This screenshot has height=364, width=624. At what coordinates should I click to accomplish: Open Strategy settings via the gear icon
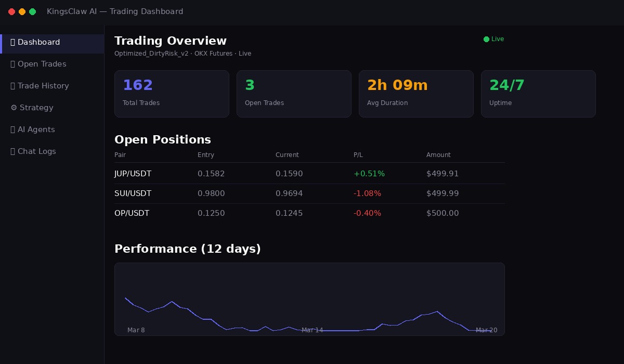pyautogui.click(x=14, y=108)
